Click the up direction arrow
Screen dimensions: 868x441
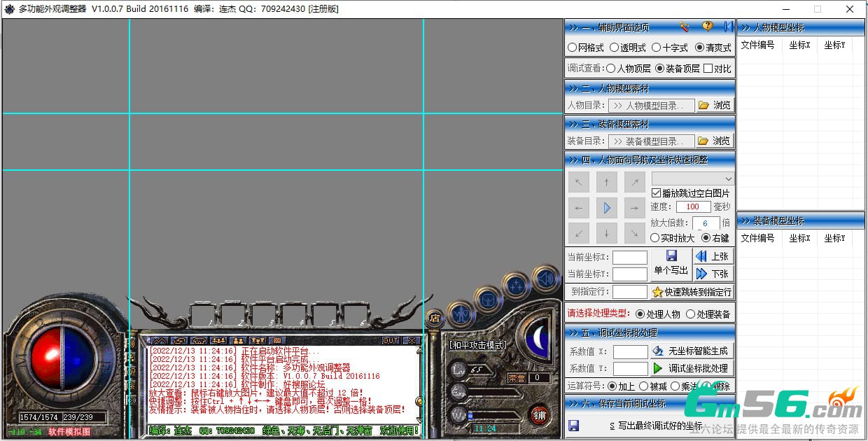[606, 183]
